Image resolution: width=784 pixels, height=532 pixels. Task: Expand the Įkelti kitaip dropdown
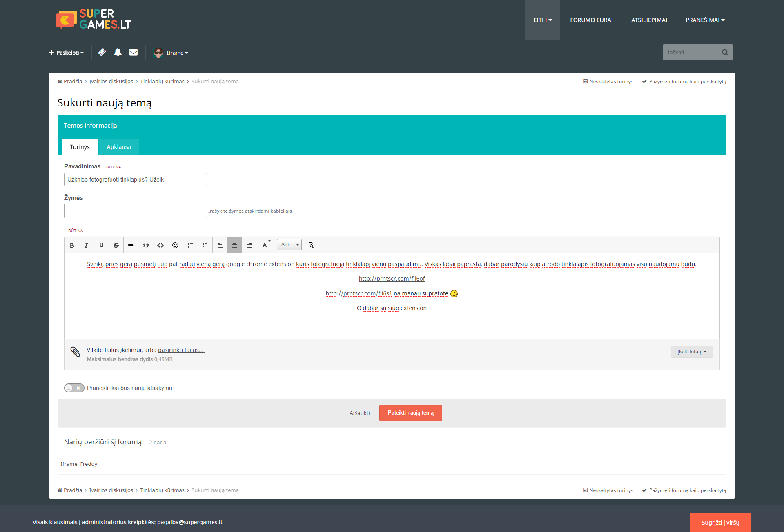coord(692,352)
